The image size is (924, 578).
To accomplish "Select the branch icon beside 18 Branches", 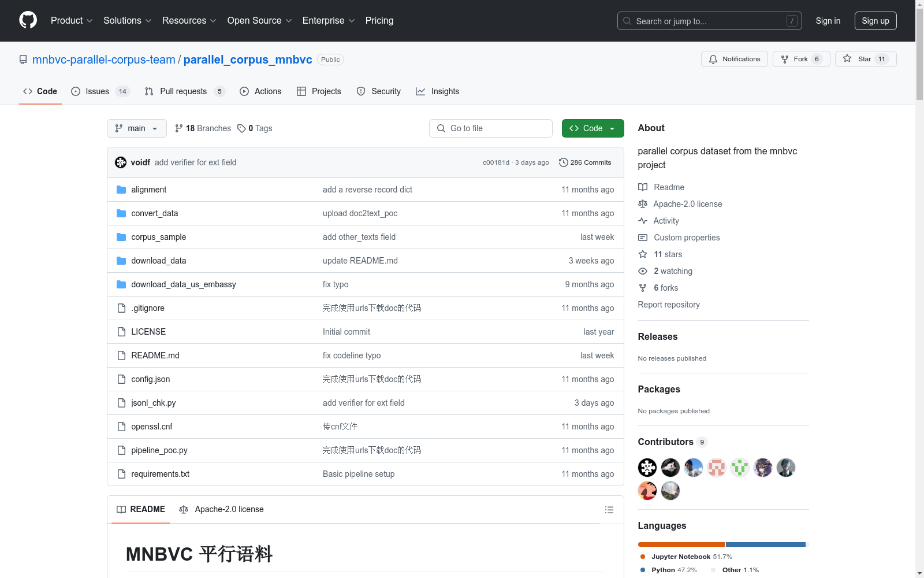I will coord(179,128).
